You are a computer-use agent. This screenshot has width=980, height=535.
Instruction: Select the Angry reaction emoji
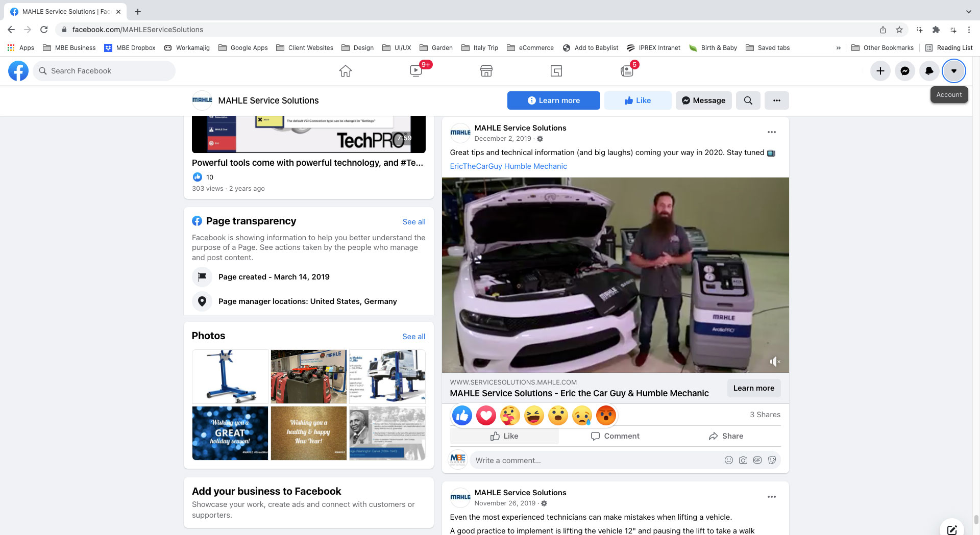606,416
